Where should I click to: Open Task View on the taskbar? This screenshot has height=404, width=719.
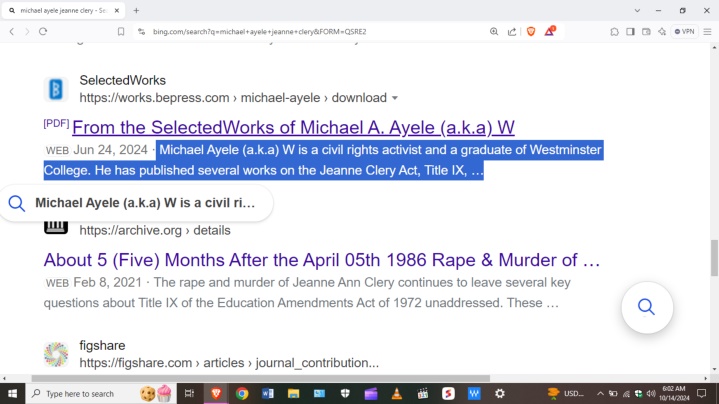[x=189, y=393]
